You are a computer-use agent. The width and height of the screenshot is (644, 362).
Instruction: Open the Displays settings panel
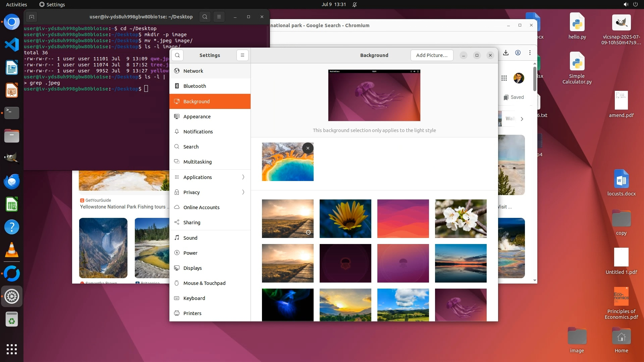coord(193,268)
